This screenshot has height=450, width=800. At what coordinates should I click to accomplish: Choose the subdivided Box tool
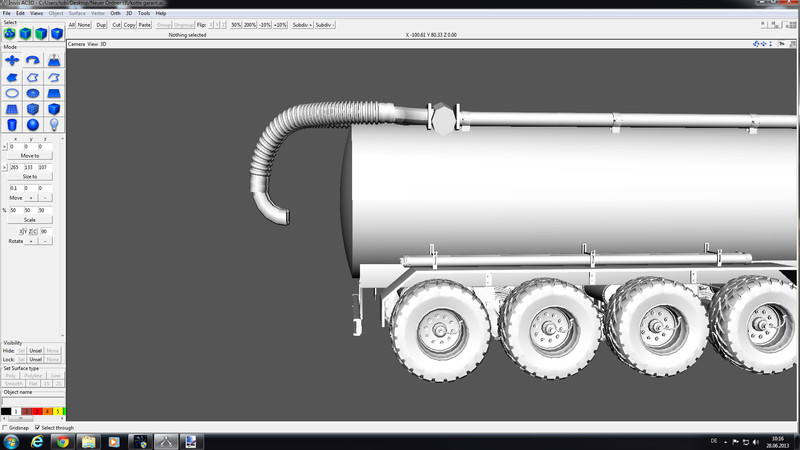(x=33, y=109)
